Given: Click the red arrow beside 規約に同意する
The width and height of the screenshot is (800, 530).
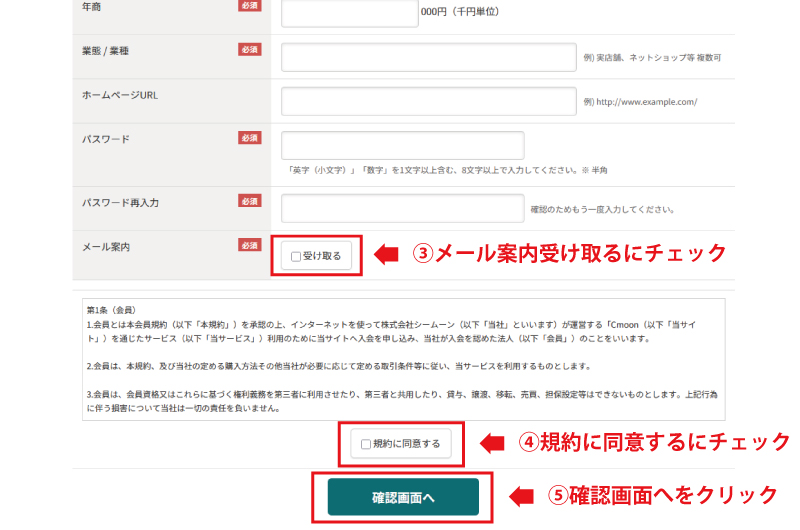Looking at the screenshot, I should pyautogui.click(x=494, y=442).
